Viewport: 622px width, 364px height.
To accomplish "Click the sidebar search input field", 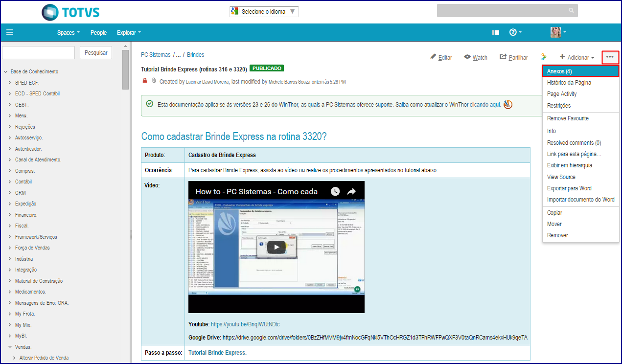I will pyautogui.click(x=38, y=52).
